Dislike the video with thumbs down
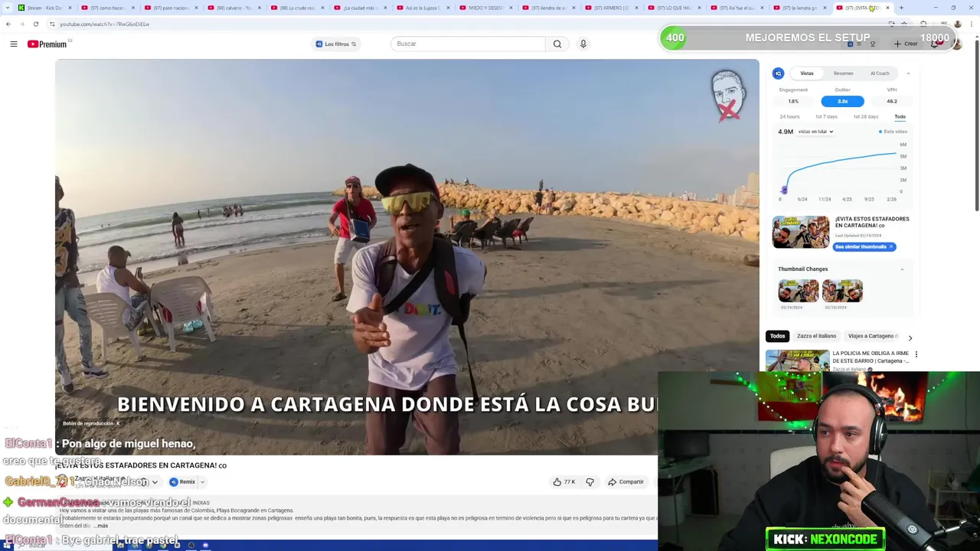This screenshot has width=980, height=551. (590, 482)
